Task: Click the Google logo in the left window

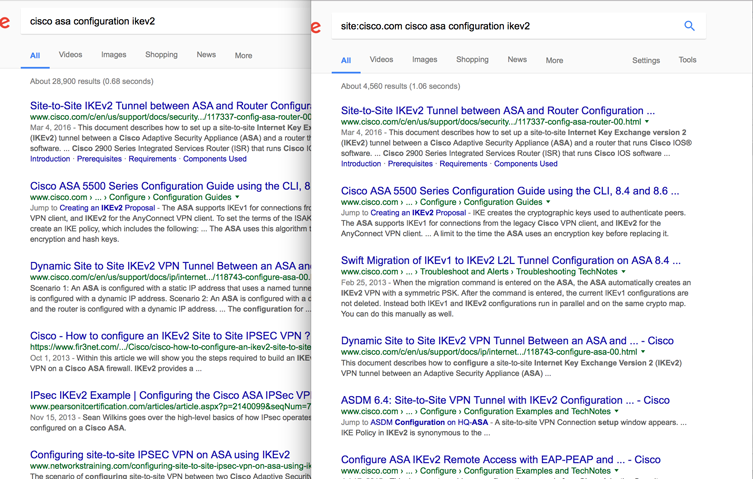Action: point(5,22)
